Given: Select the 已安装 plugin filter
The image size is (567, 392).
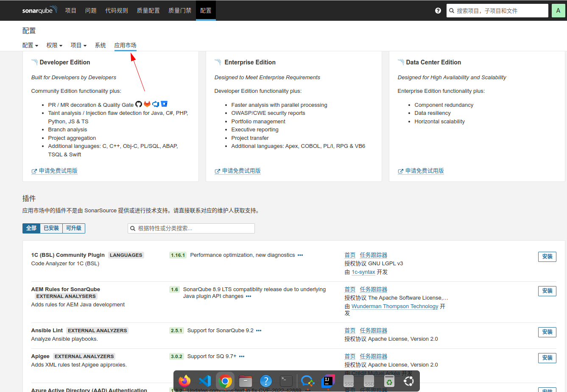Looking at the screenshot, I should (51, 228).
